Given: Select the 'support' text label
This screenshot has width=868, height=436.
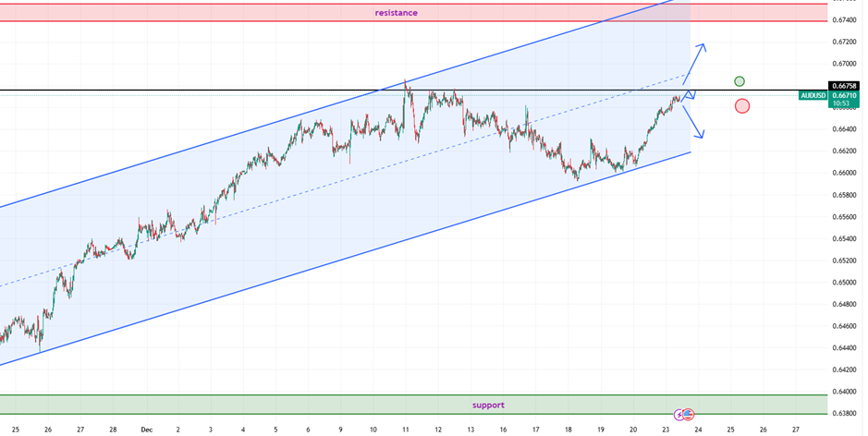Looking at the screenshot, I should [488, 405].
